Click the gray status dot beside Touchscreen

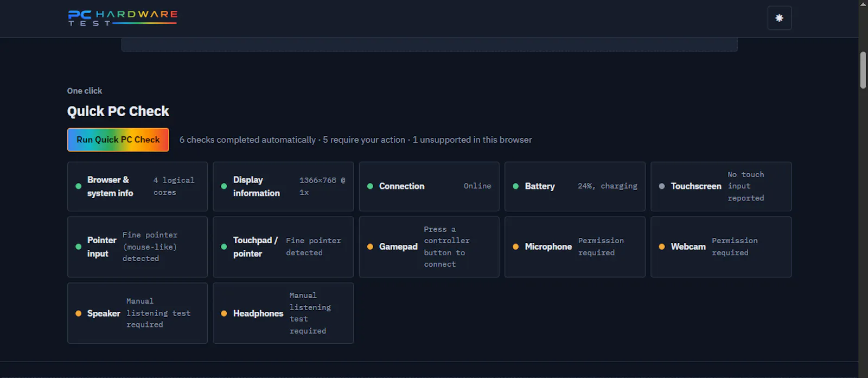click(662, 186)
